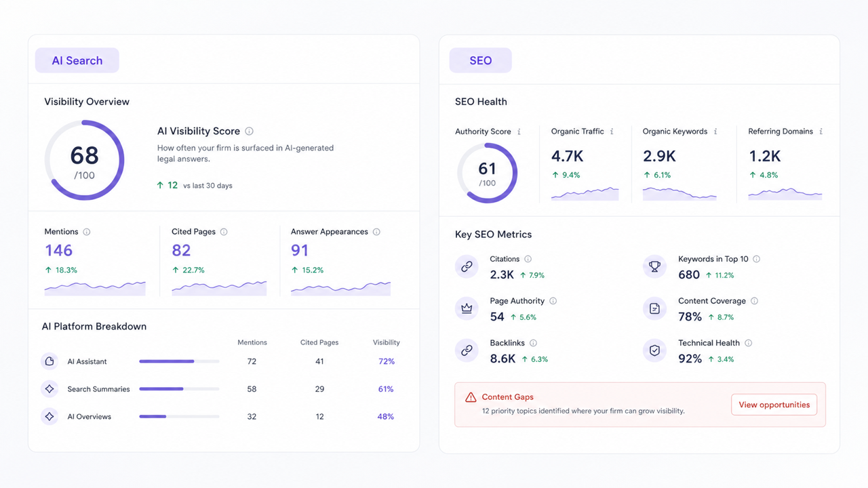Click the AI Assistant platform icon

(x=50, y=361)
